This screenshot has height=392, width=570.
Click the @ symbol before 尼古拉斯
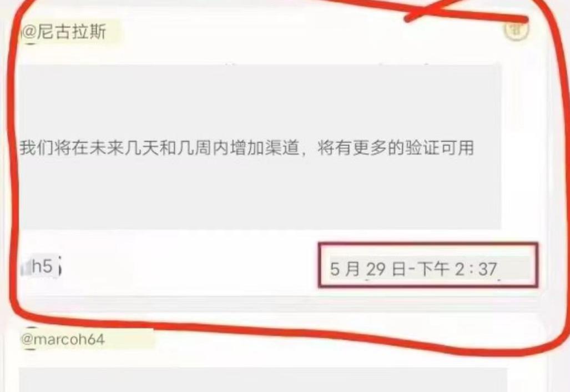pyautogui.click(x=29, y=32)
